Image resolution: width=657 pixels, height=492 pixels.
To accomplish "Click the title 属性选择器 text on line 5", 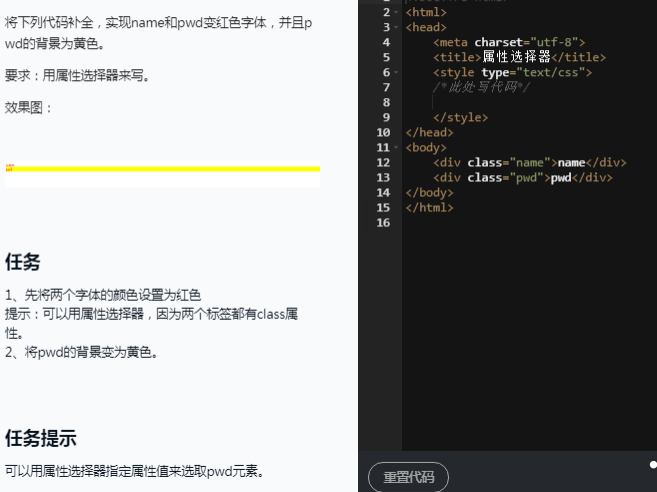I will (516, 57).
